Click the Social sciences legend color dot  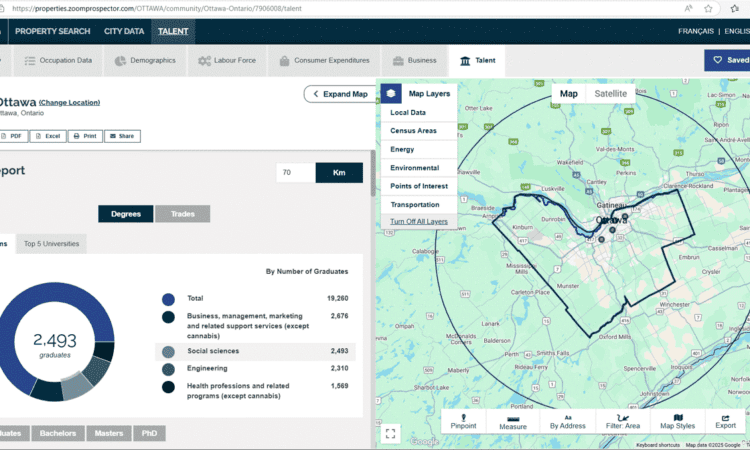pos(168,352)
